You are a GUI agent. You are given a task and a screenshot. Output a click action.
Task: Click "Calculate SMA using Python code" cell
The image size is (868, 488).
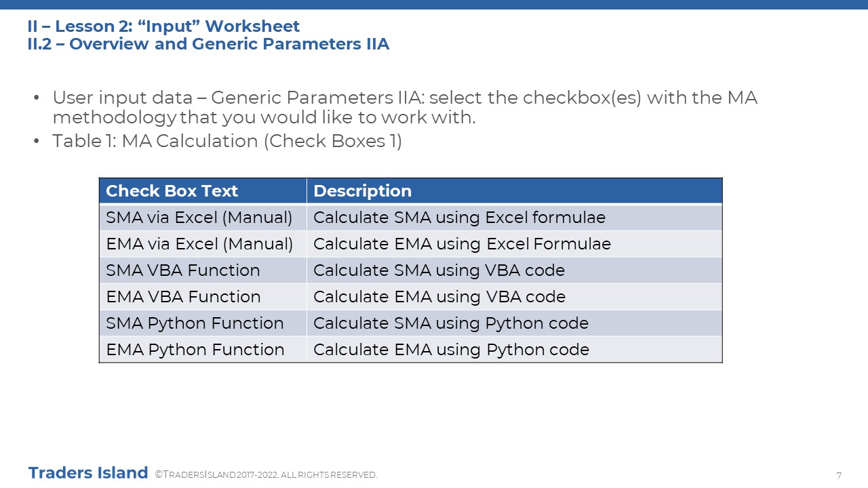[514, 323]
